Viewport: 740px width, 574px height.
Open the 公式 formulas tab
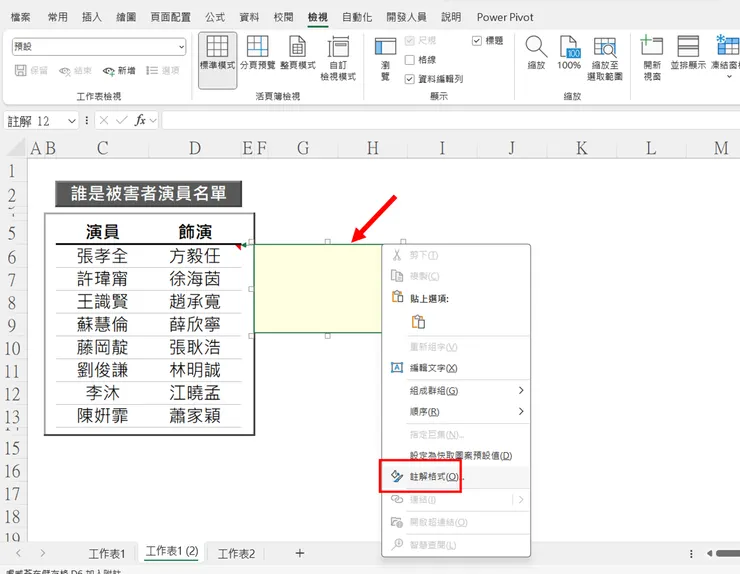(215, 17)
